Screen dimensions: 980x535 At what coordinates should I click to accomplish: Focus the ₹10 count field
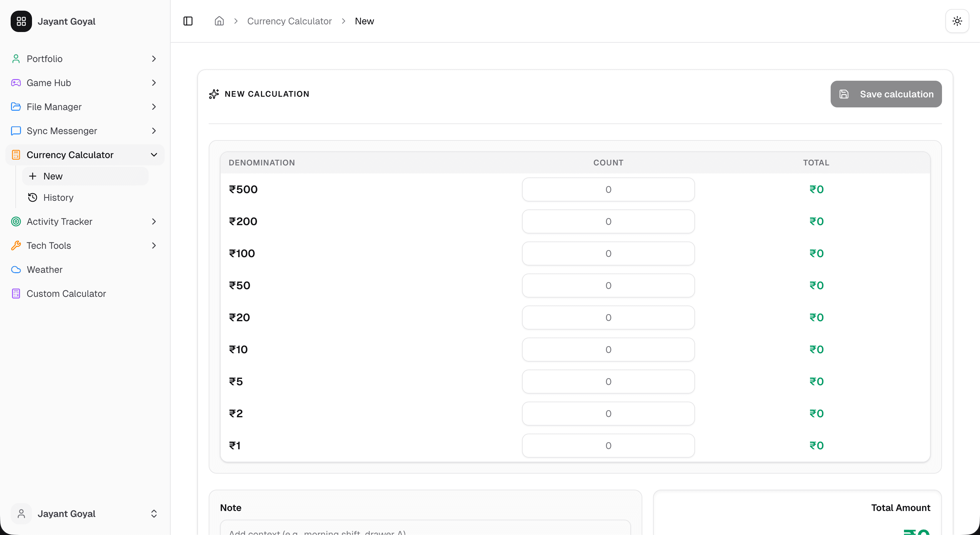608,349
